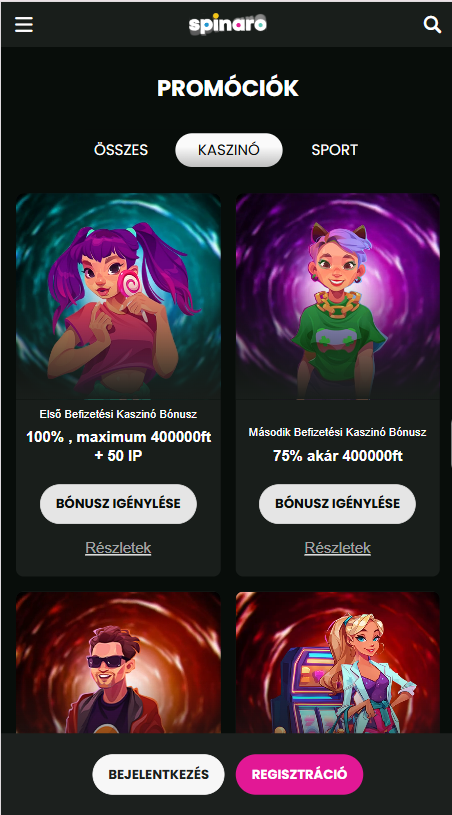Click the Első Befizetési Kaszinó Bónusz title

(118, 414)
